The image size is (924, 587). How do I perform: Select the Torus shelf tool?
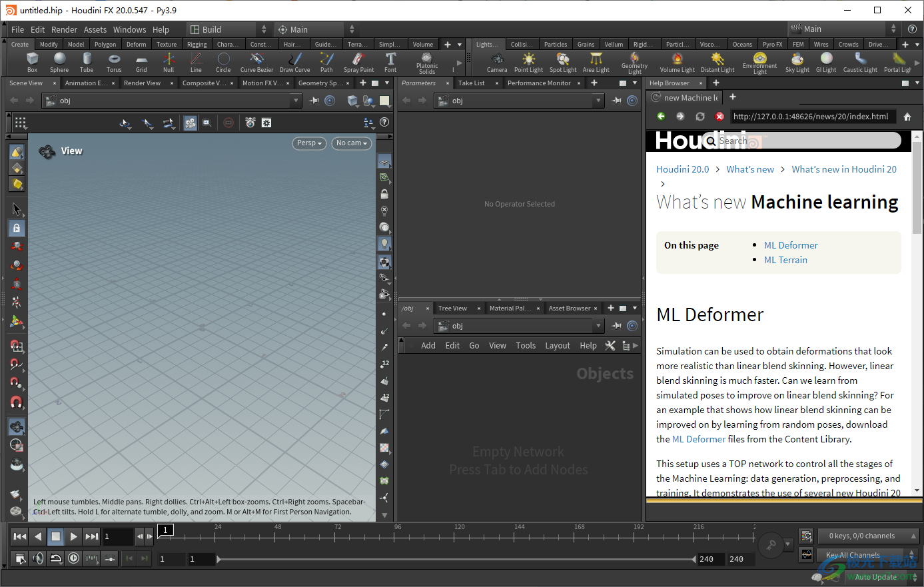coord(114,63)
